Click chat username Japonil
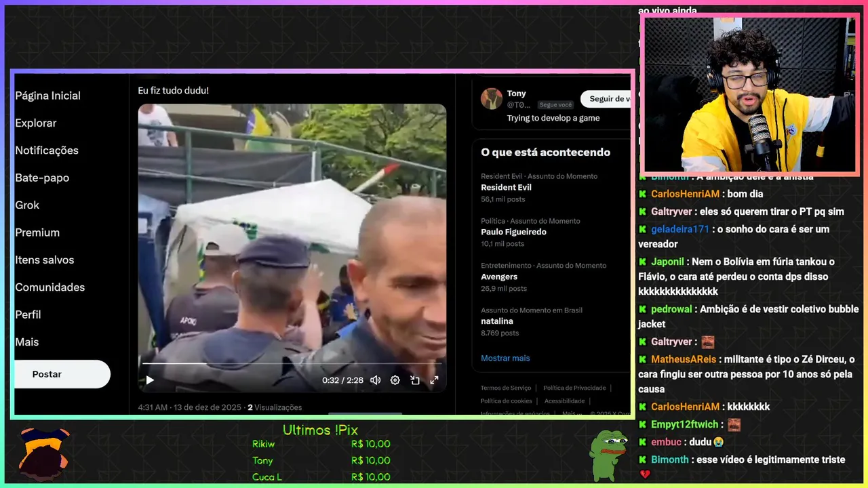The height and width of the screenshot is (488, 868). 668,262
